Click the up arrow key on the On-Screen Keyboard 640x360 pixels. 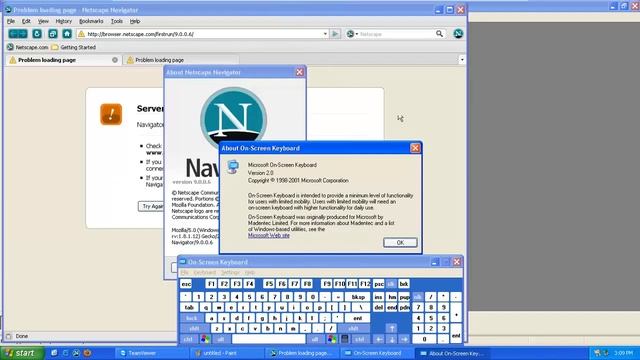coord(391,328)
